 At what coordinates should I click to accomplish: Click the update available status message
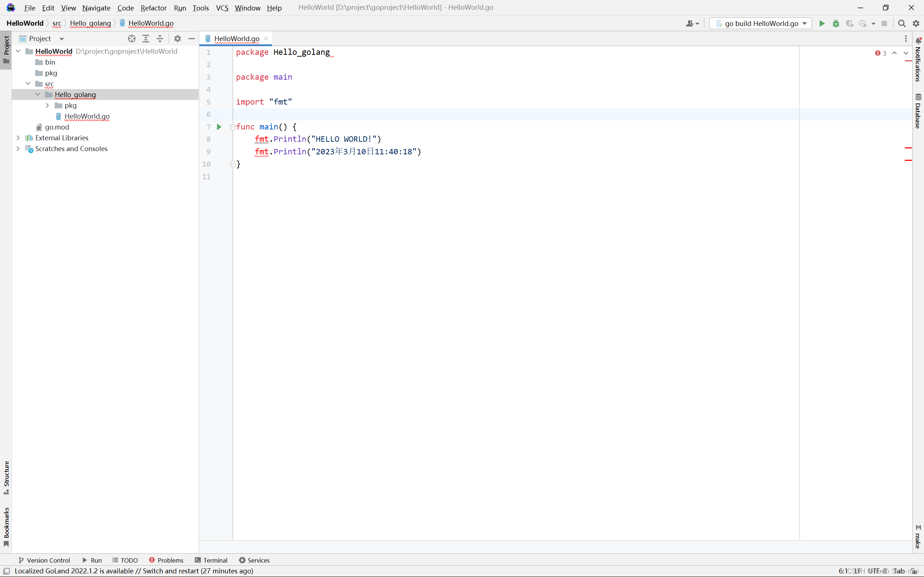[134, 571]
